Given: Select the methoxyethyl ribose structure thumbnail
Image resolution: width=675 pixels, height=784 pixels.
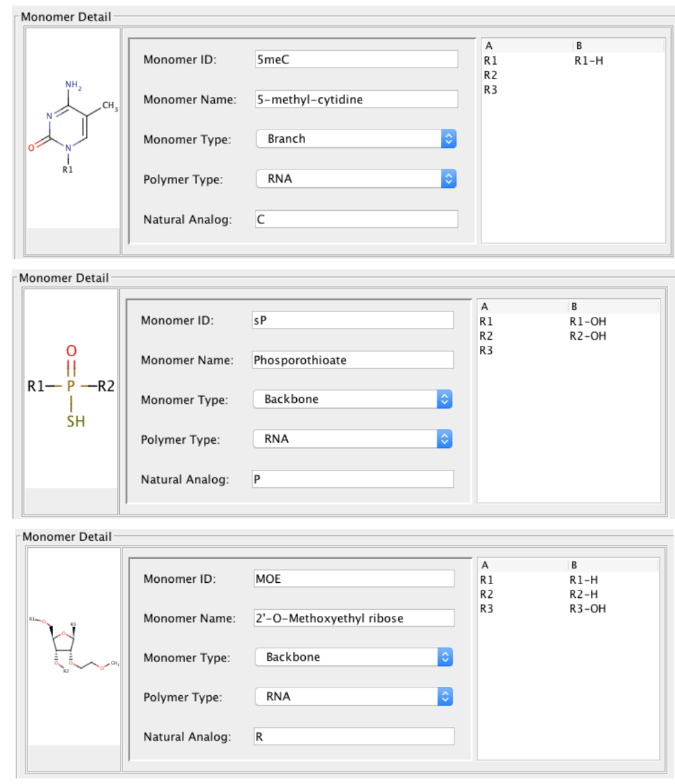Looking at the screenshot, I should (74, 646).
